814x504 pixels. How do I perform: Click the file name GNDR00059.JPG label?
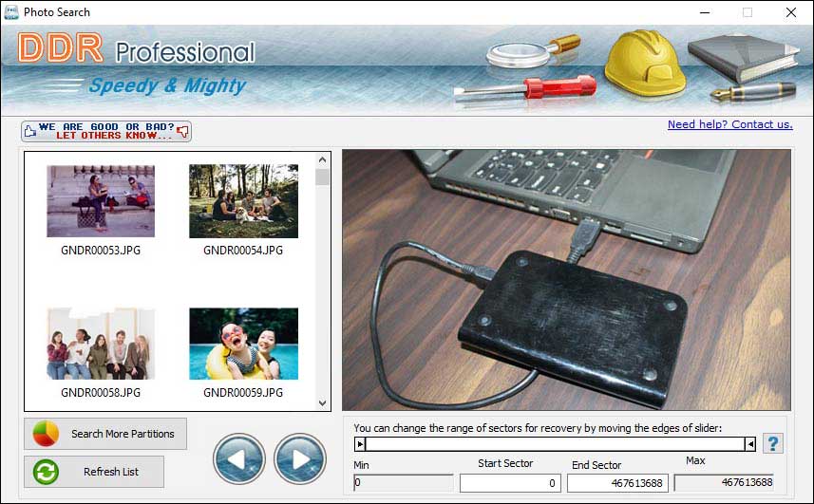coord(243,393)
